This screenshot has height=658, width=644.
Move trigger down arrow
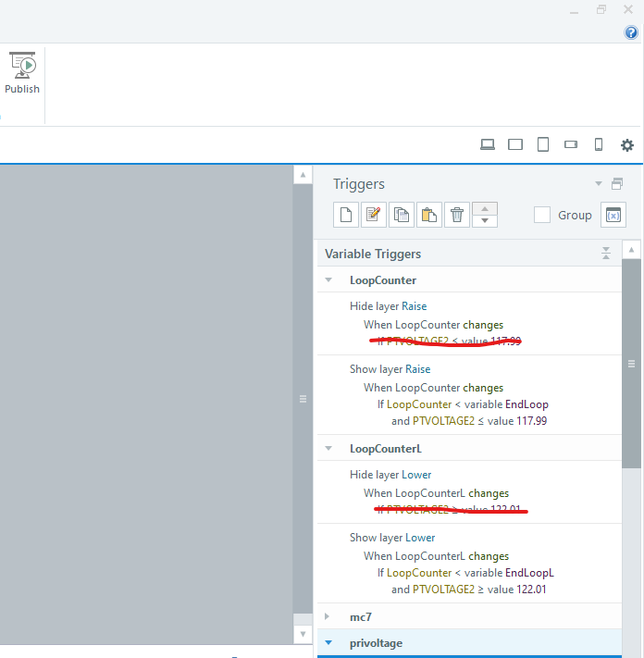click(485, 221)
